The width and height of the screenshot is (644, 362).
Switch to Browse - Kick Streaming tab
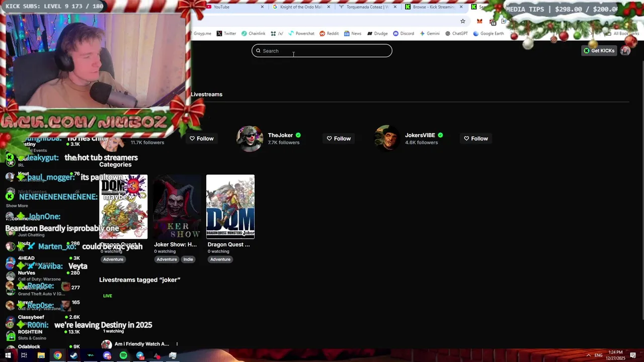(433, 7)
